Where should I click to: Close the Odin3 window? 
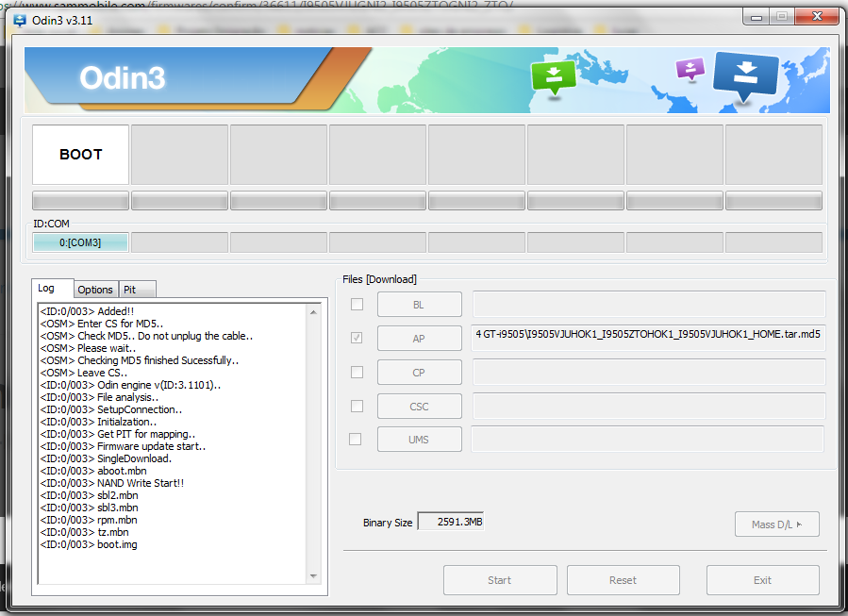click(x=817, y=17)
